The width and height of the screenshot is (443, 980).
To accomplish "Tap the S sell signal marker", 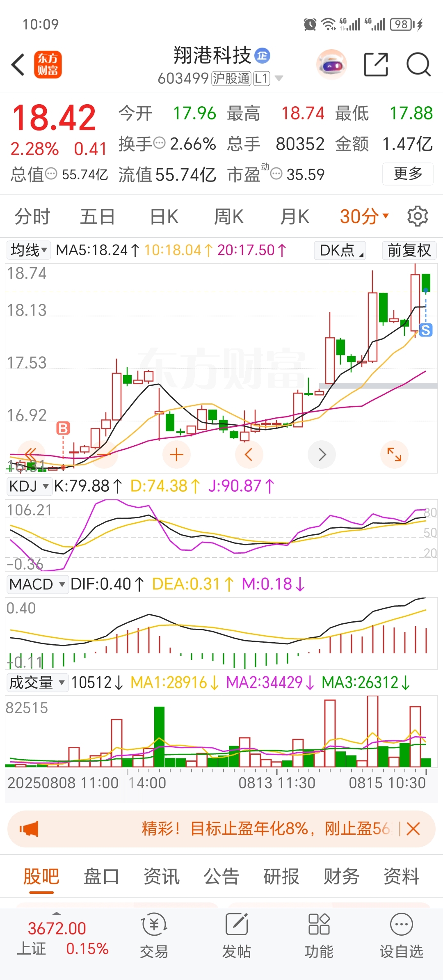I will tap(426, 330).
